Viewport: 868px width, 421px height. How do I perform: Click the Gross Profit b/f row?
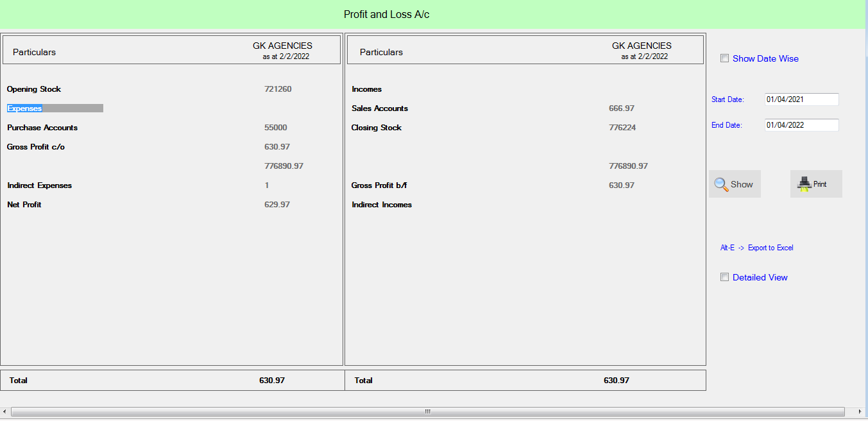coord(379,185)
